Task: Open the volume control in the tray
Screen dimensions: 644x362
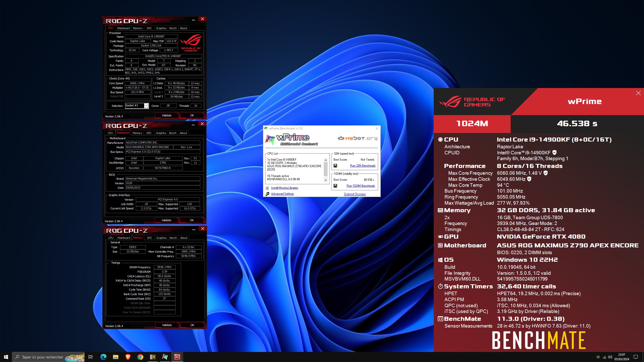Action: click(610, 357)
